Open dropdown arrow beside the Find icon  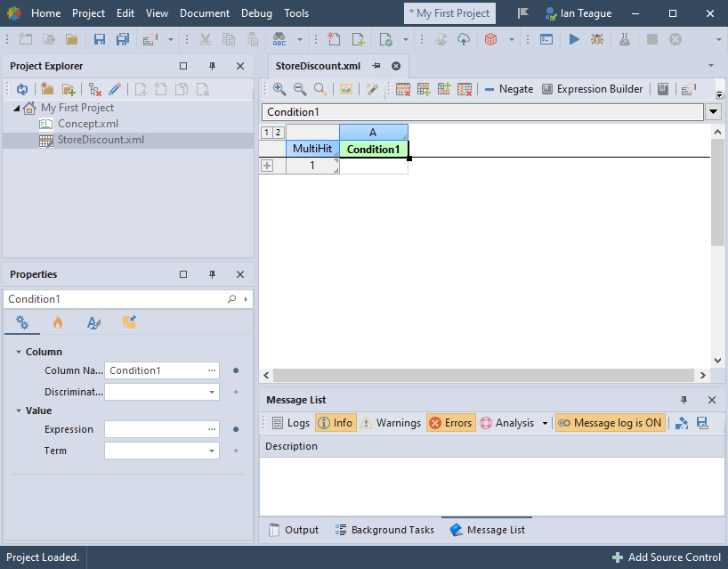pos(300,39)
